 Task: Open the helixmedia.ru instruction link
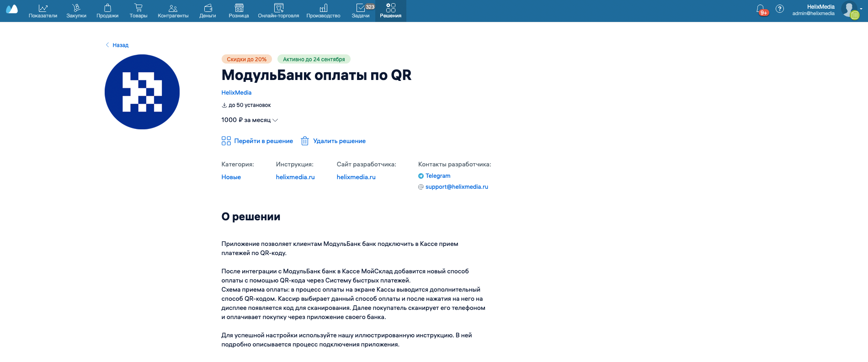tap(295, 177)
